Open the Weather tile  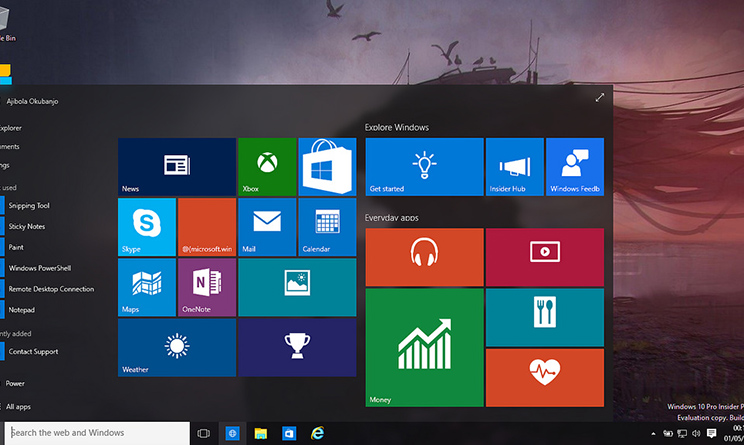177,347
